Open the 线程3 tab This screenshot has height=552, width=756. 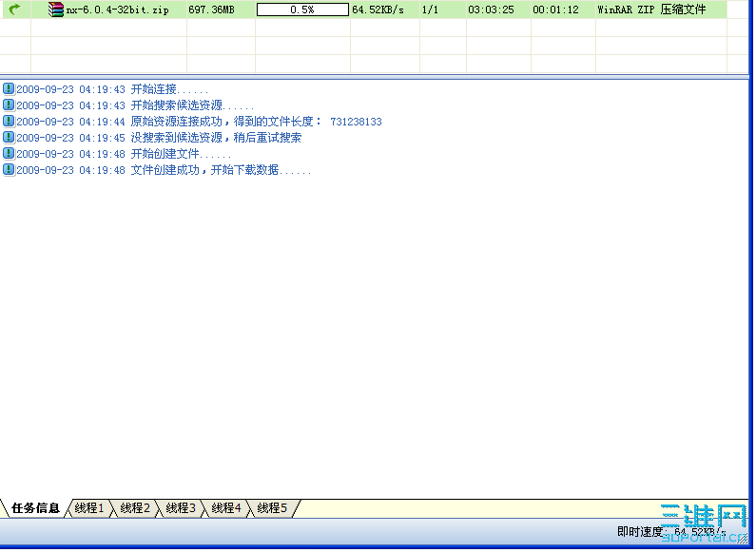[x=181, y=508]
